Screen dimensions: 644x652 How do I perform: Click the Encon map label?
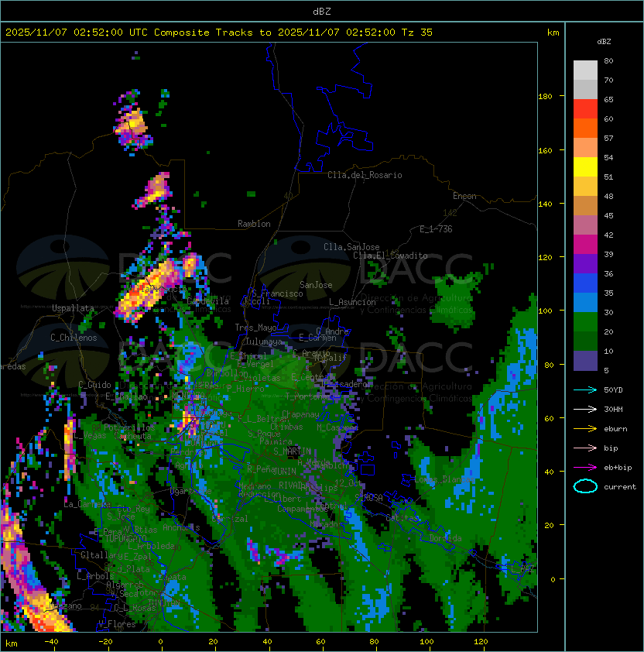[x=464, y=196]
